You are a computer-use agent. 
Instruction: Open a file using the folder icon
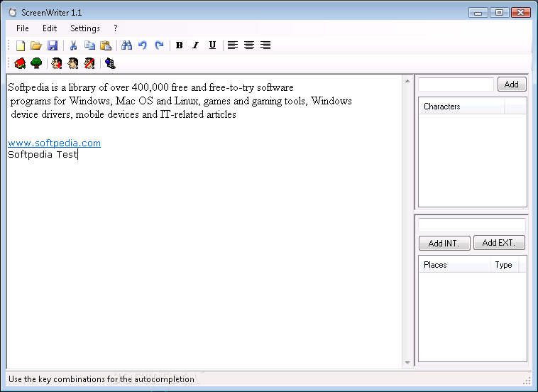click(36, 45)
